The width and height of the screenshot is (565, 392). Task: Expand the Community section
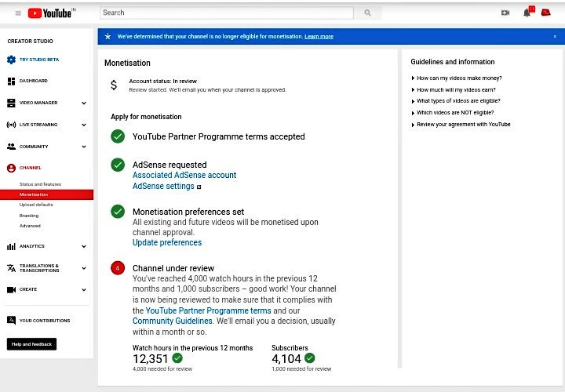click(x=84, y=147)
